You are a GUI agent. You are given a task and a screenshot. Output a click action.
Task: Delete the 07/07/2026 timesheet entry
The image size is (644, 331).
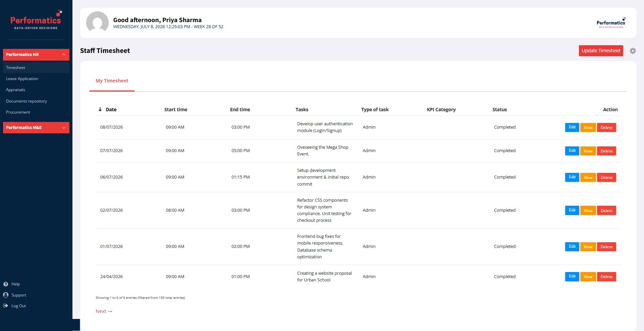[x=606, y=151]
